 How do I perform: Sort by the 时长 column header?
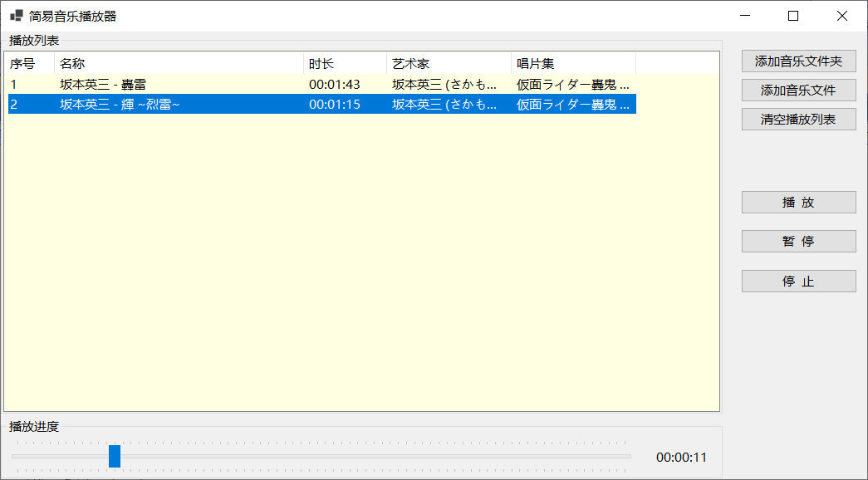coord(345,64)
